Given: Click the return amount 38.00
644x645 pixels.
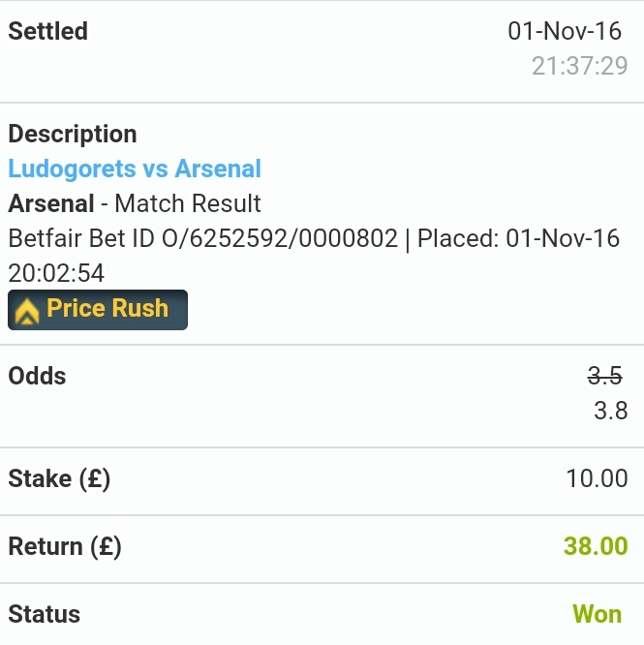Looking at the screenshot, I should click(596, 547).
